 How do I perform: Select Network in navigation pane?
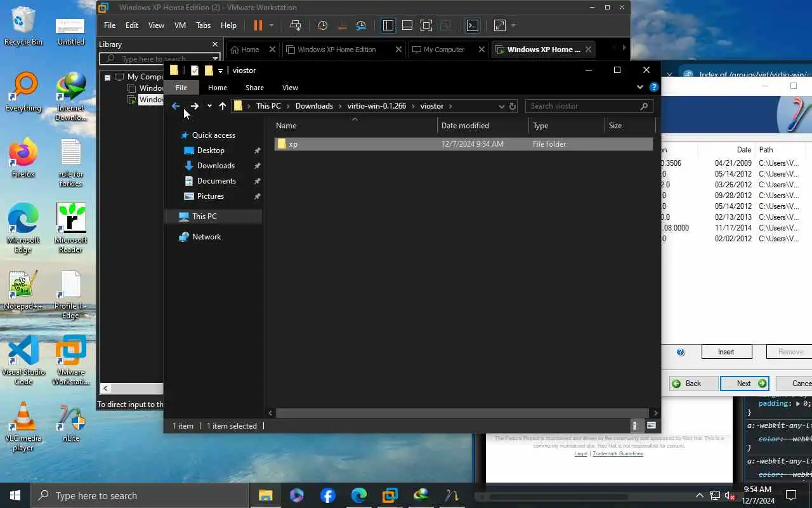point(206,237)
